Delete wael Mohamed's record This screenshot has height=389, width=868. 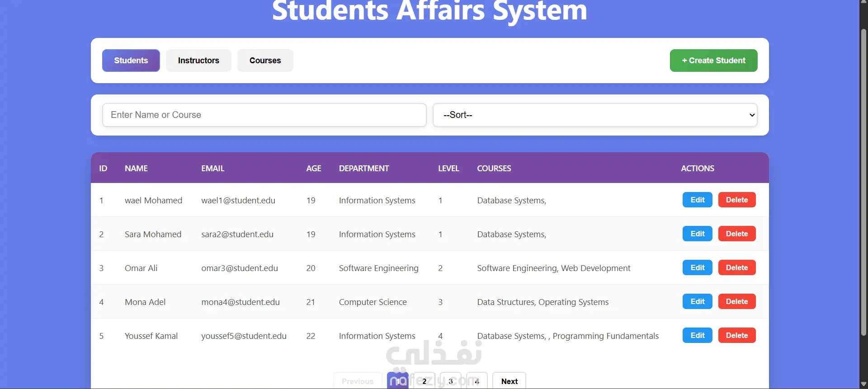[736, 200]
